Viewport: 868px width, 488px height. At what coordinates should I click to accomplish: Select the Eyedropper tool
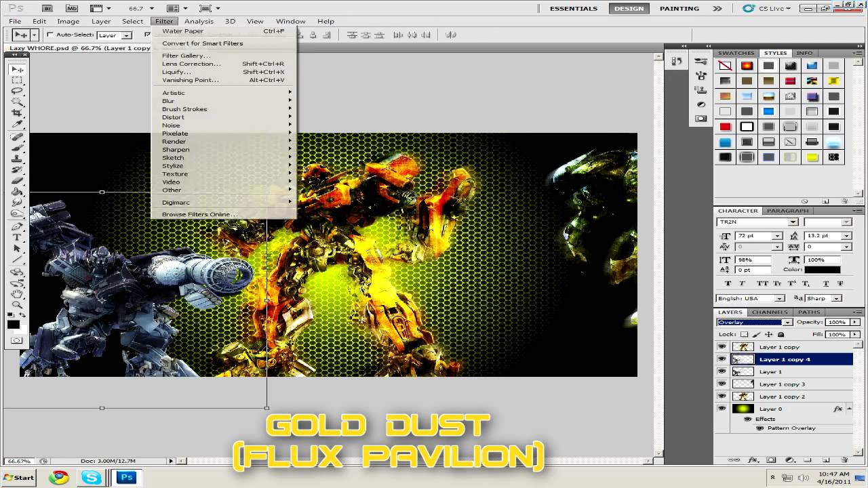coord(18,124)
